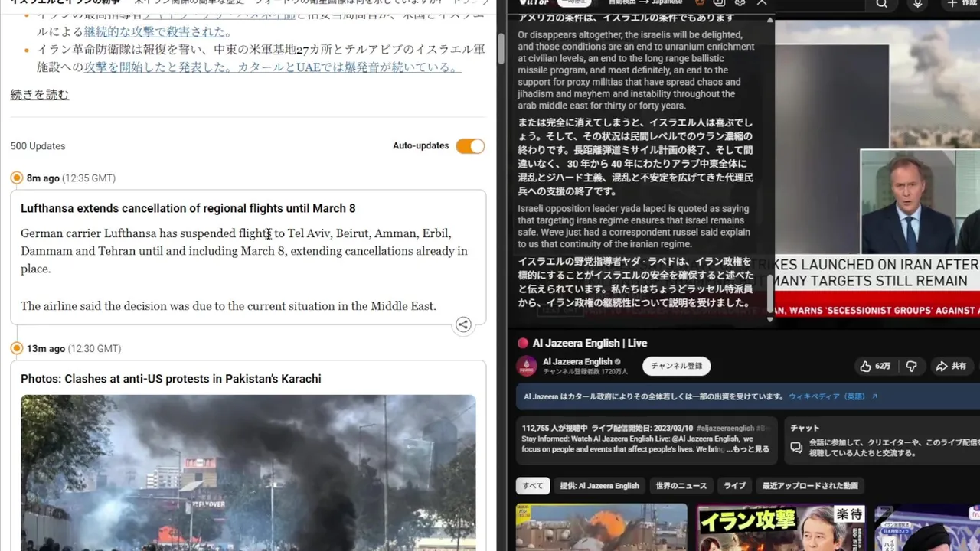Click the '500 Updates' count text
The height and width of the screenshot is (551, 980).
(38, 146)
